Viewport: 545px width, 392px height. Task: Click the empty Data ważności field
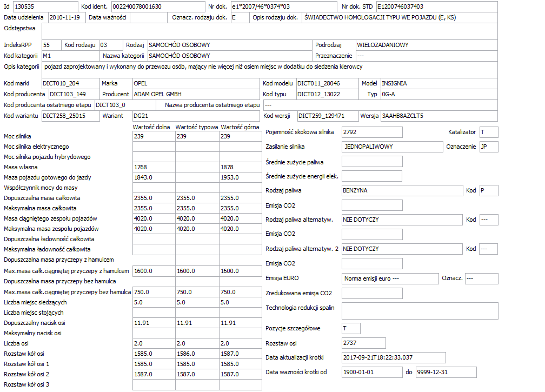(x=149, y=17)
